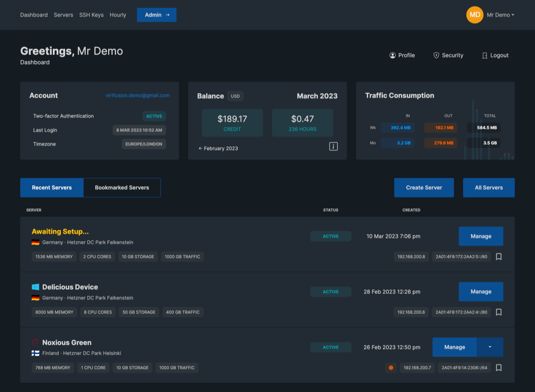The height and width of the screenshot is (392, 535).
Task: Bookmark the Awaiting Setup server
Action: (x=499, y=257)
